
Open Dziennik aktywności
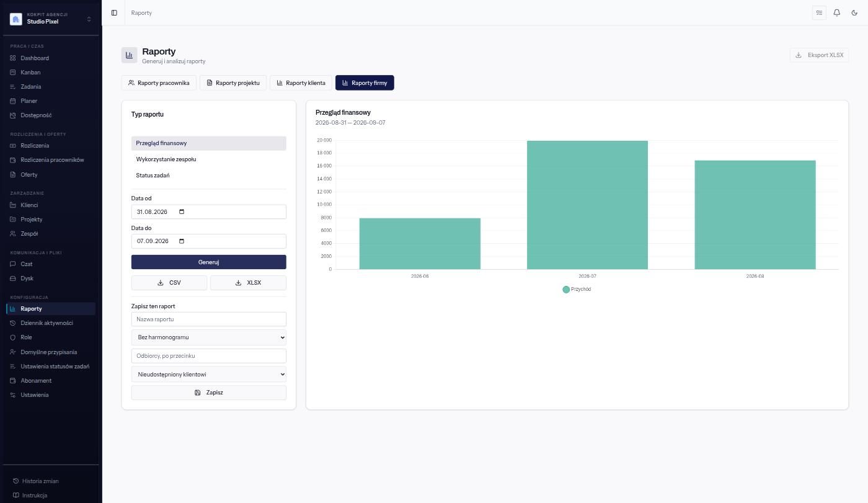click(51, 323)
